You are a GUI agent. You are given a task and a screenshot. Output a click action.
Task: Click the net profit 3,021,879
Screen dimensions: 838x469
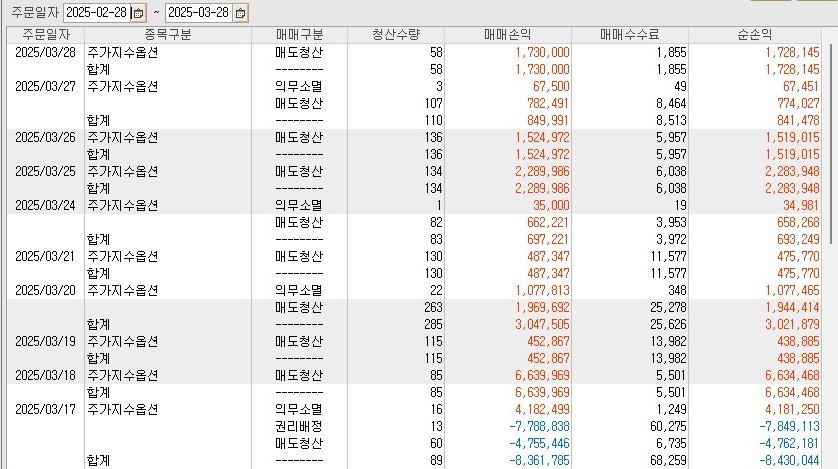click(792, 324)
